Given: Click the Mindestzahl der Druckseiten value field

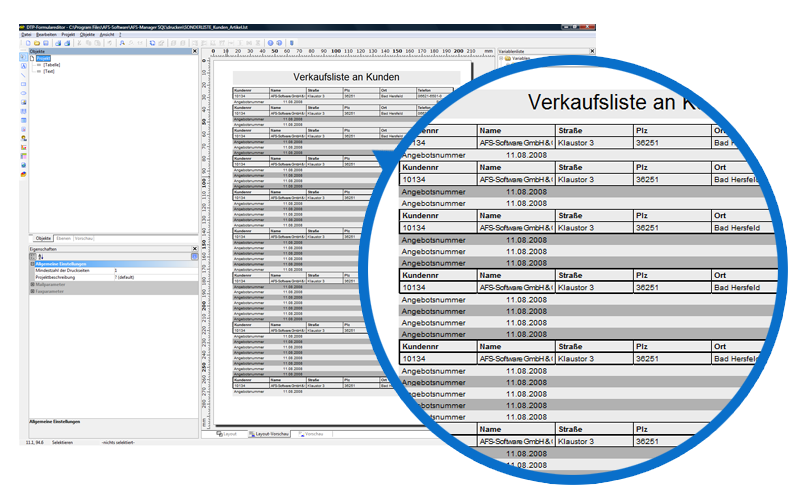Looking at the screenshot, I should point(155,270).
